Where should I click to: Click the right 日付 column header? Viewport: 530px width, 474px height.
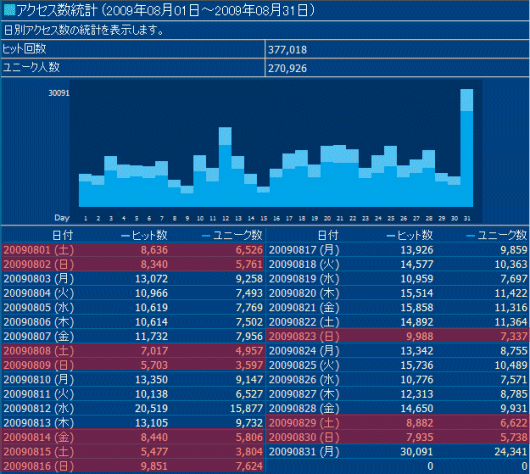(328, 235)
